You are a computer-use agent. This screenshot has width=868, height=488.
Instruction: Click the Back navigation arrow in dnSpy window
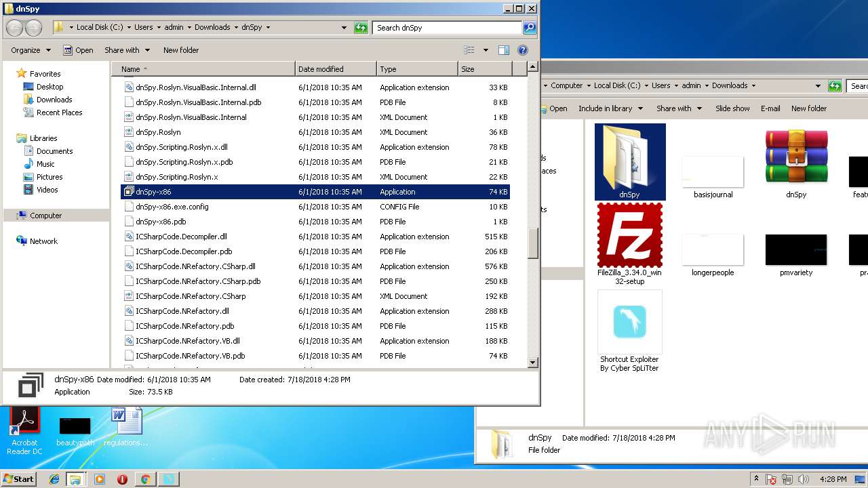point(14,28)
